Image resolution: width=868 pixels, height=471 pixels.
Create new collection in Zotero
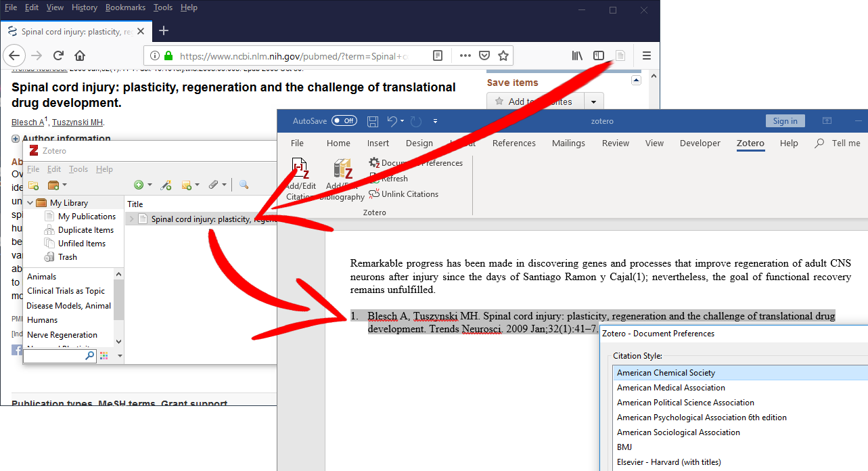tap(33, 185)
